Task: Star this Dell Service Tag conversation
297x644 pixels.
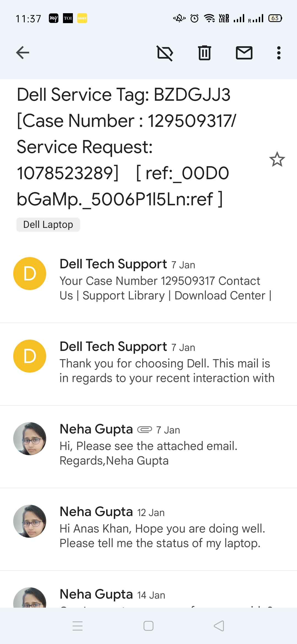Action: click(277, 160)
